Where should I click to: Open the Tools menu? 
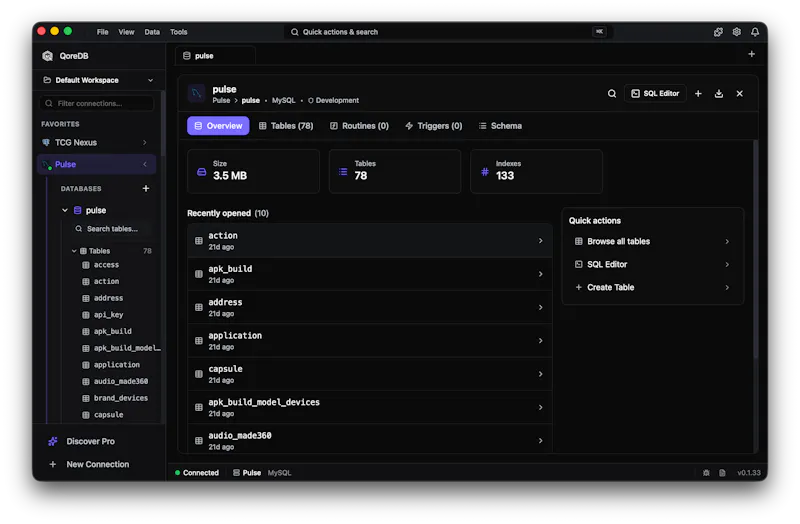click(179, 32)
